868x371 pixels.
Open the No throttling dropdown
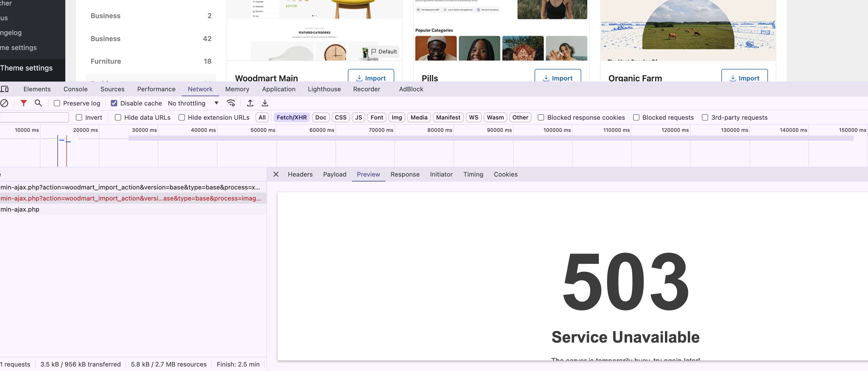[x=193, y=103]
